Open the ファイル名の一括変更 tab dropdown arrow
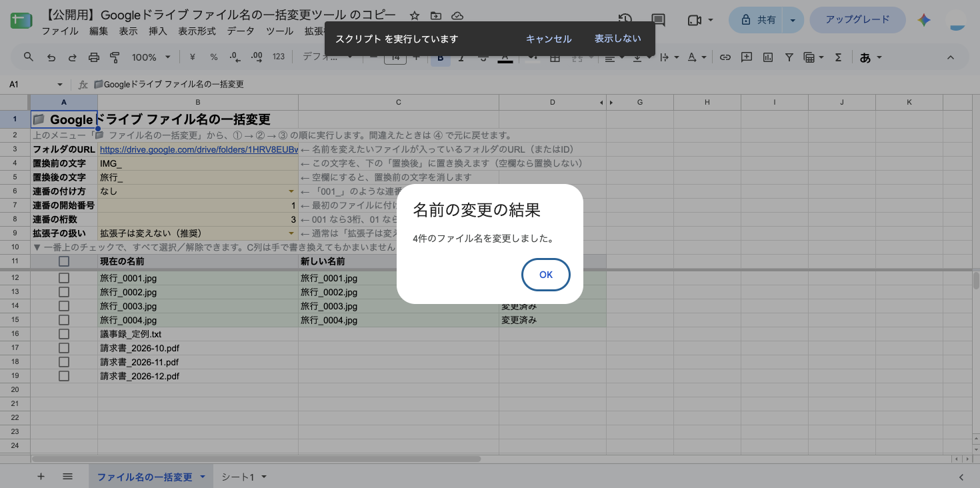Viewport: 980px width, 488px height. (x=203, y=477)
